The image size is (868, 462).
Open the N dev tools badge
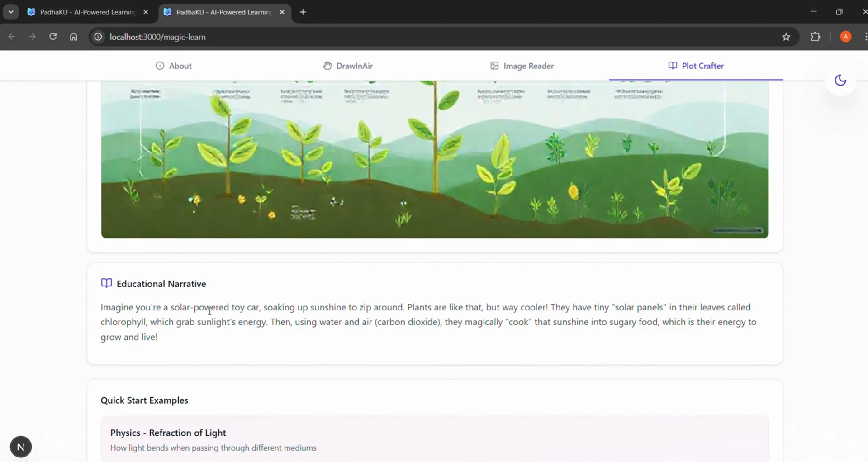pyautogui.click(x=21, y=447)
